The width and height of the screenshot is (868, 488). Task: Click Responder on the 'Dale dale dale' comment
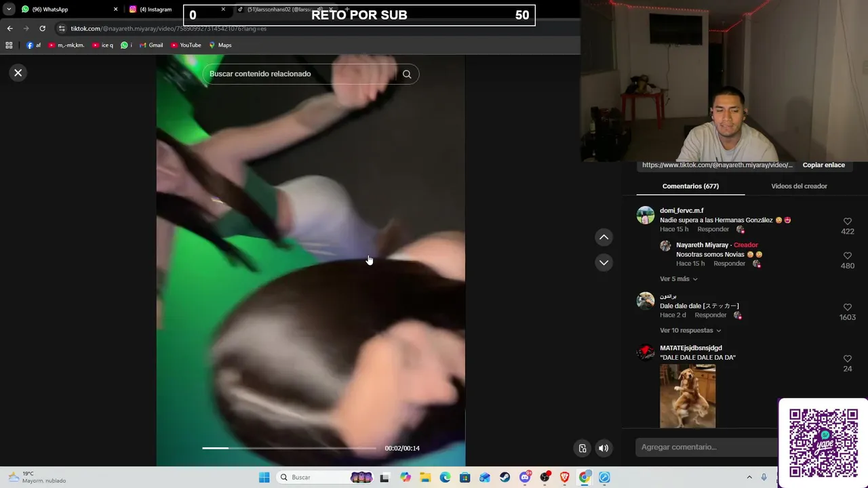point(711,315)
